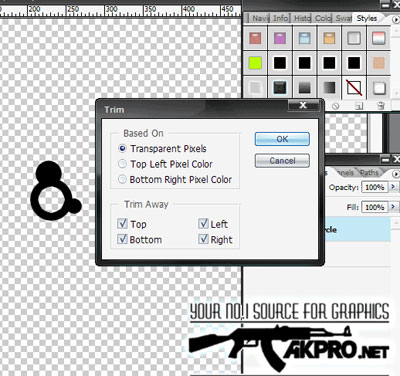Expand the Fill slider arrow
Screen dimensions: 400x376
pos(393,207)
